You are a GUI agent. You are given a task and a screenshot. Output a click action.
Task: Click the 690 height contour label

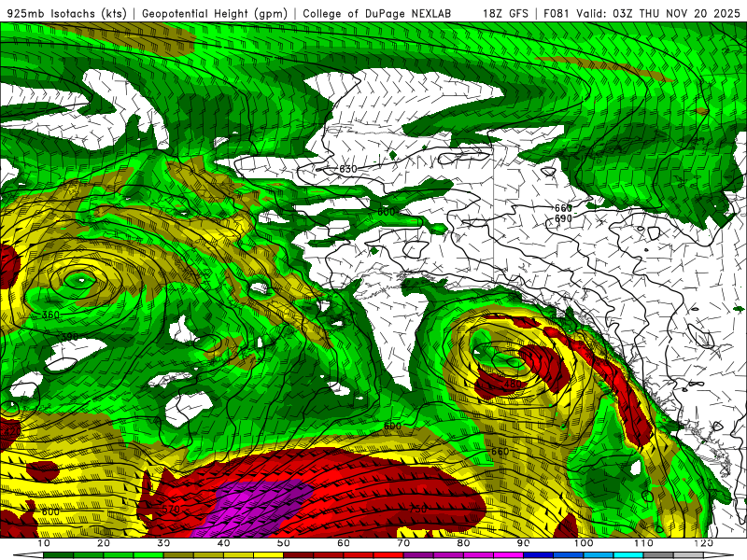click(x=563, y=218)
